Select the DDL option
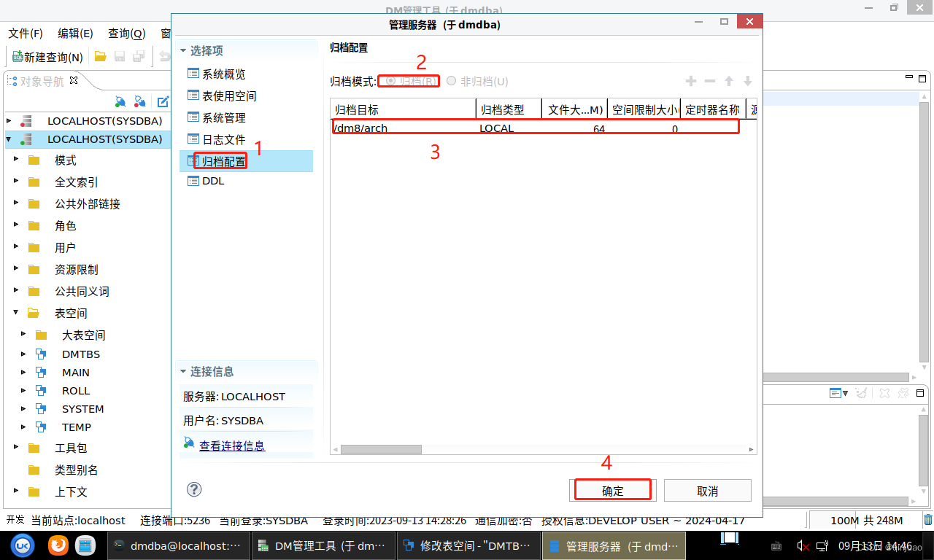934x560 pixels. pos(206,181)
